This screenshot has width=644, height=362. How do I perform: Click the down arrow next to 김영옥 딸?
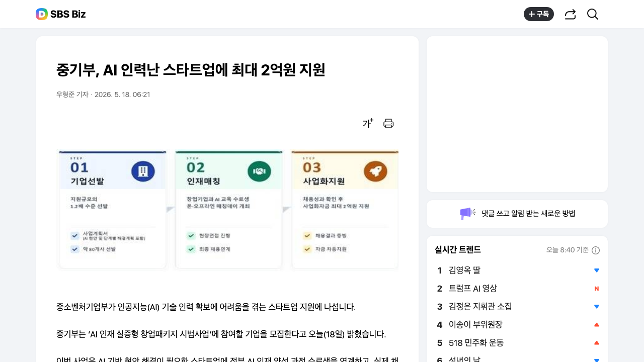(597, 270)
